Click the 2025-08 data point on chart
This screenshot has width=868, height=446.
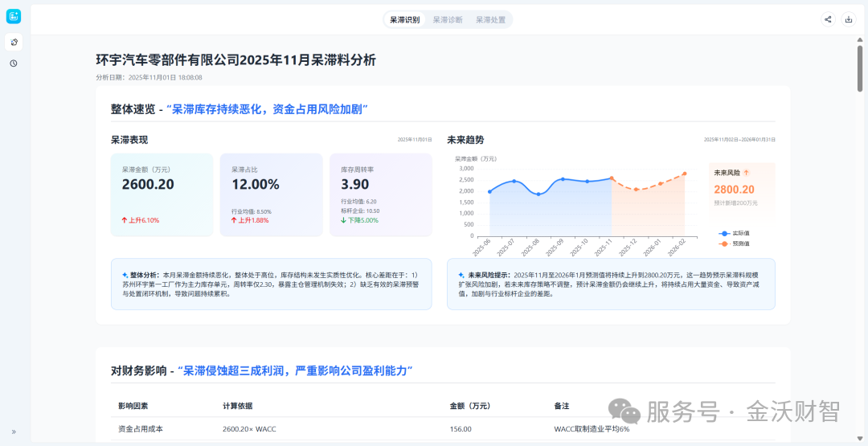pyautogui.click(x=538, y=194)
